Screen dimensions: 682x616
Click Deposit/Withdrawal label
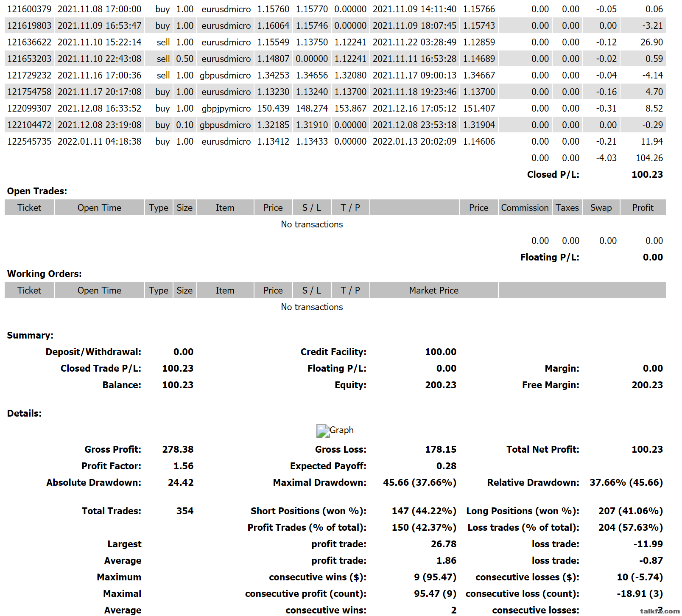[x=93, y=352]
